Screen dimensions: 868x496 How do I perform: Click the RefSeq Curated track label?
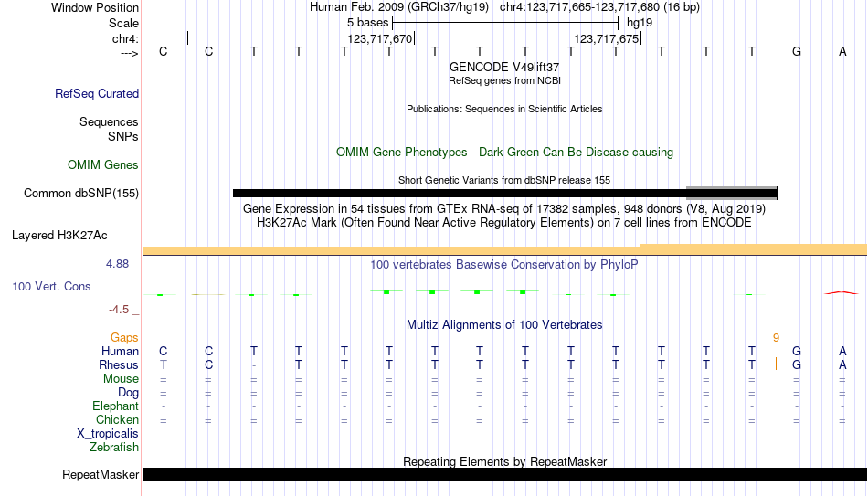tap(97, 93)
